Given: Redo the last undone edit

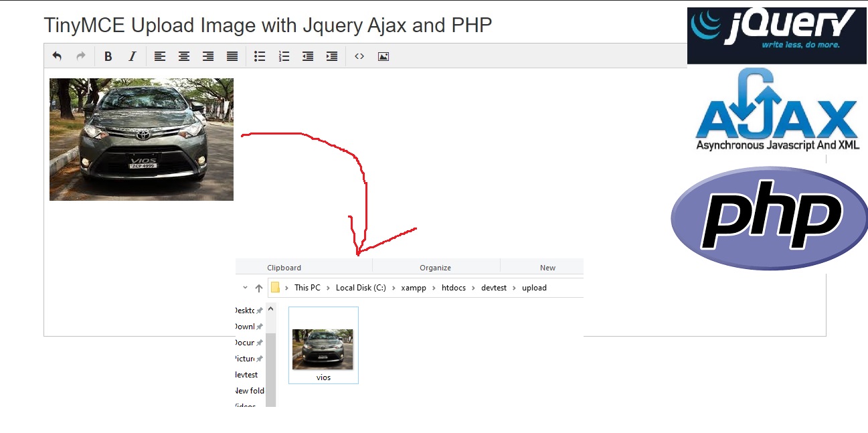Looking at the screenshot, I should (81, 56).
